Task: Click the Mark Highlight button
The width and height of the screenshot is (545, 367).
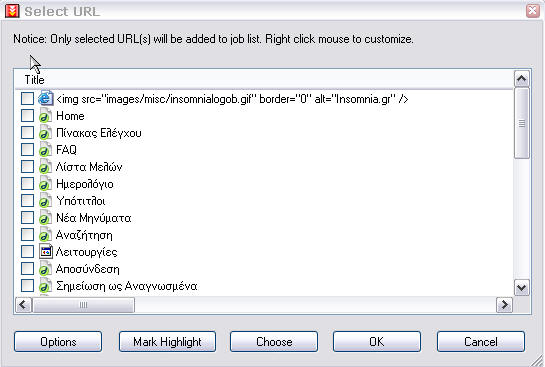Action: click(x=167, y=342)
